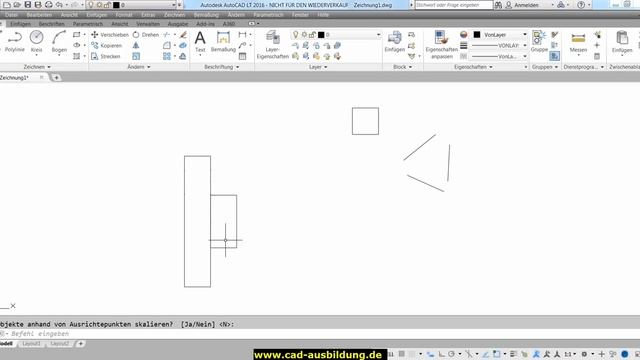
Task: Click the Kopieren copy tool
Action: (107, 45)
